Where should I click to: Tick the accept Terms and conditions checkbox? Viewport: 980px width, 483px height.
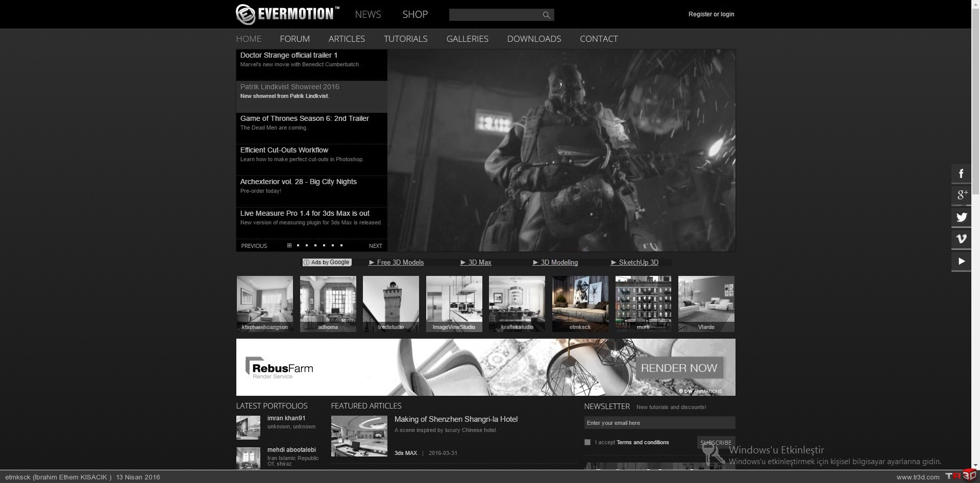pyautogui.click(x=587, y=442)
